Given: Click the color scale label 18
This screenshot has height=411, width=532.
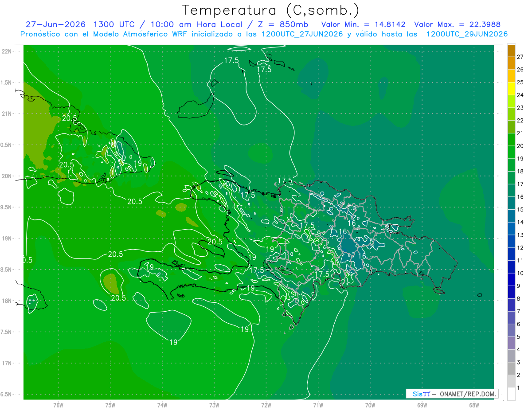Looking at the screenshot, I should 520,171.
